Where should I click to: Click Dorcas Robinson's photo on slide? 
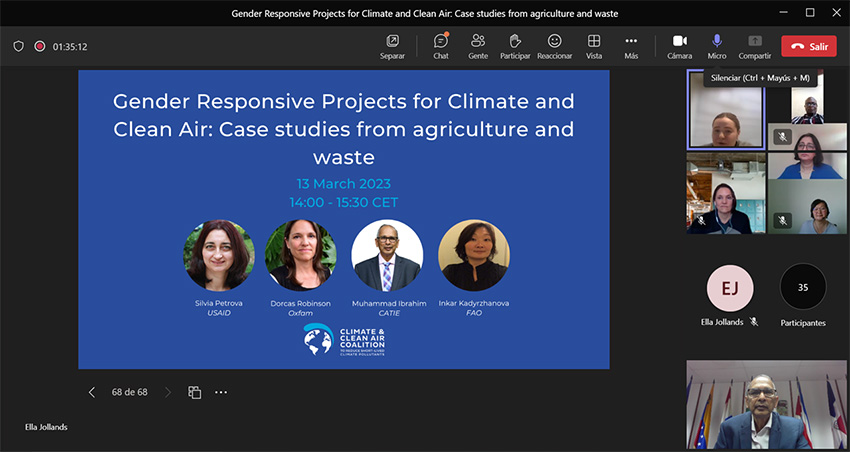point(301,255)
